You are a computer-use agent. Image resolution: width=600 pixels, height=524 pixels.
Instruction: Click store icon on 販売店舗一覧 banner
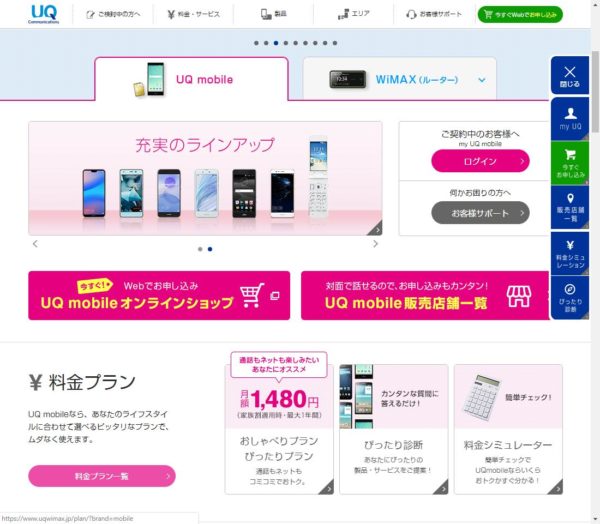click(519, 296)
